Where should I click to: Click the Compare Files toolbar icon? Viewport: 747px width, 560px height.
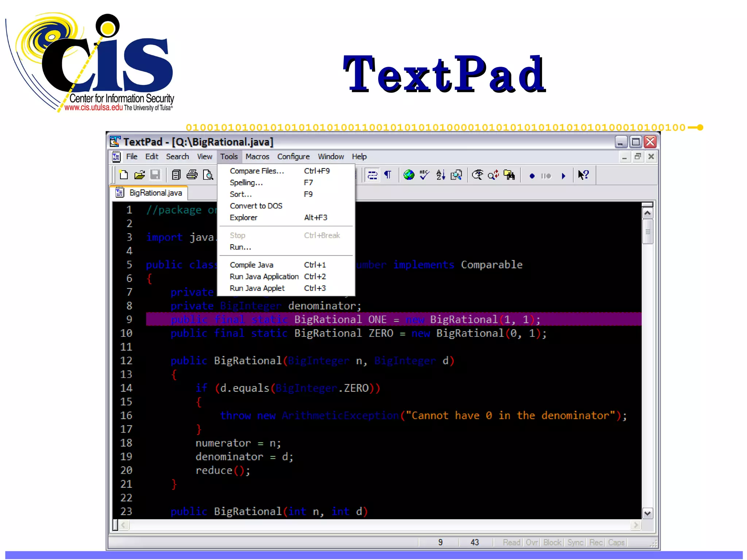coord(456,175)
